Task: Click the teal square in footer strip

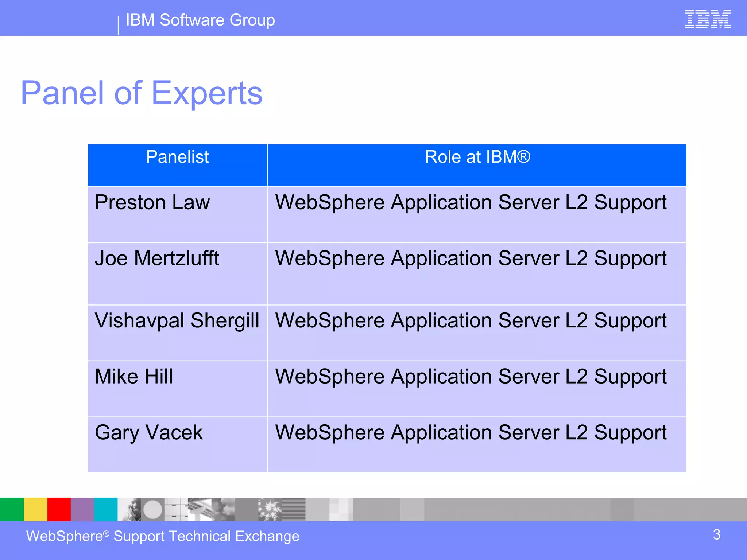Action: (x=106, y=509)
